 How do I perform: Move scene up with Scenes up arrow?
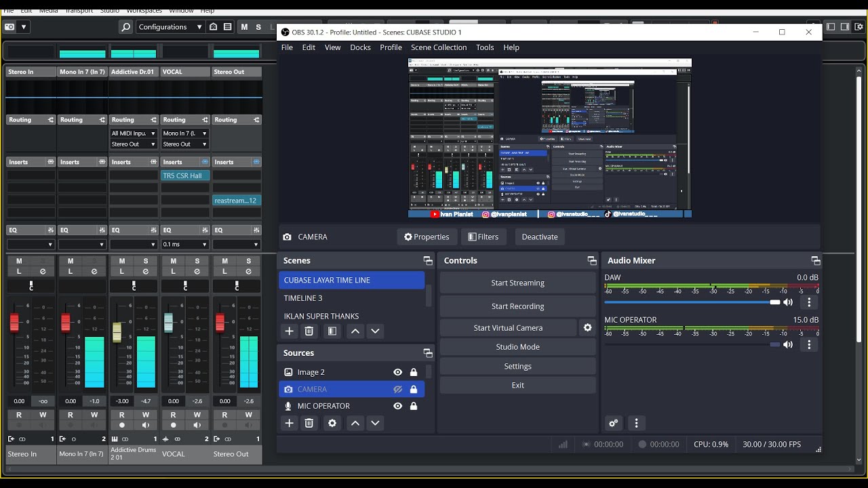pyautogui.click(x=355, y=331)
